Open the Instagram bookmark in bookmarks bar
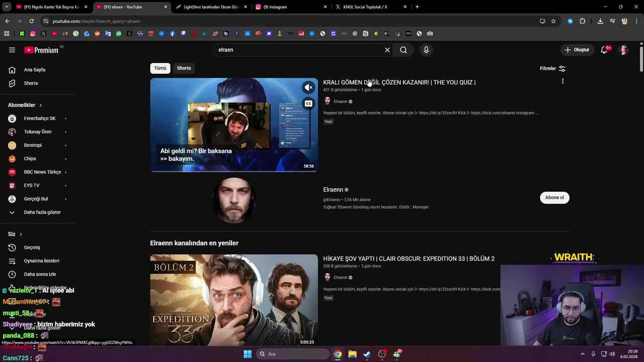This screenshot has height=362, width=644. (33, 34)
